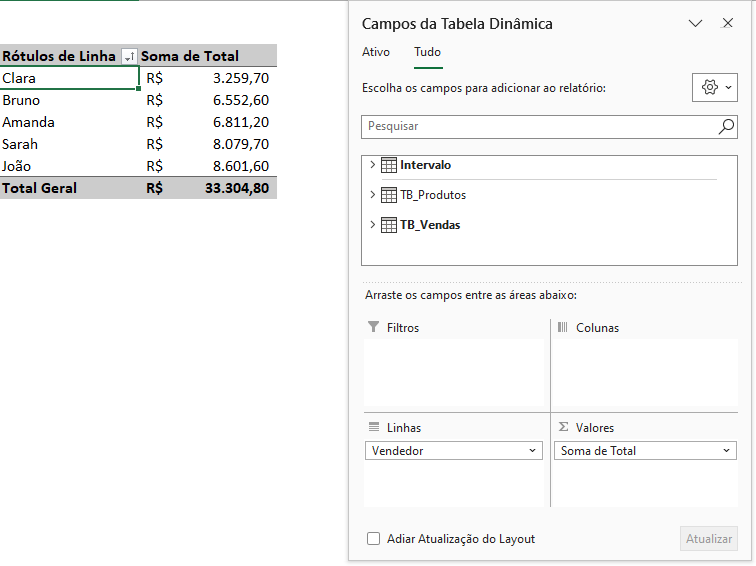Open the sort filter button on Rótulos de Linha
The image size is (756, 566).
click(x=129, y=56)
